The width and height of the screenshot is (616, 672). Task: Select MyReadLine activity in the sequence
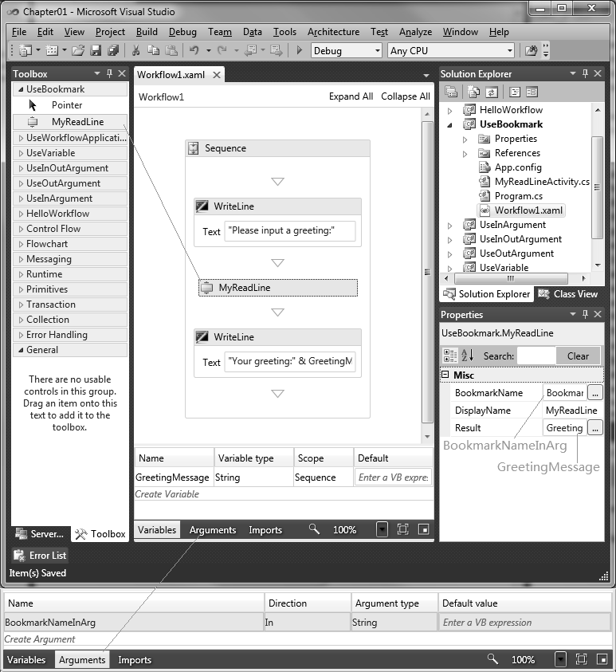click(278, 288)
